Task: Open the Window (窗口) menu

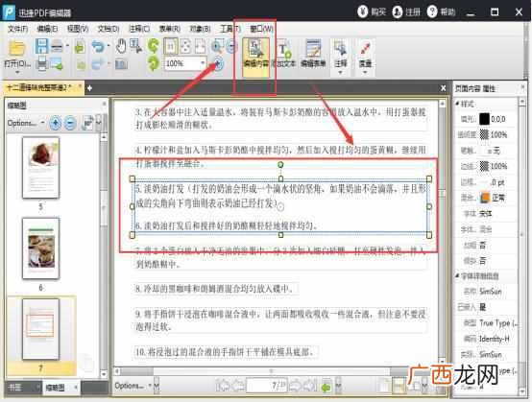Action: pos(261,29)
